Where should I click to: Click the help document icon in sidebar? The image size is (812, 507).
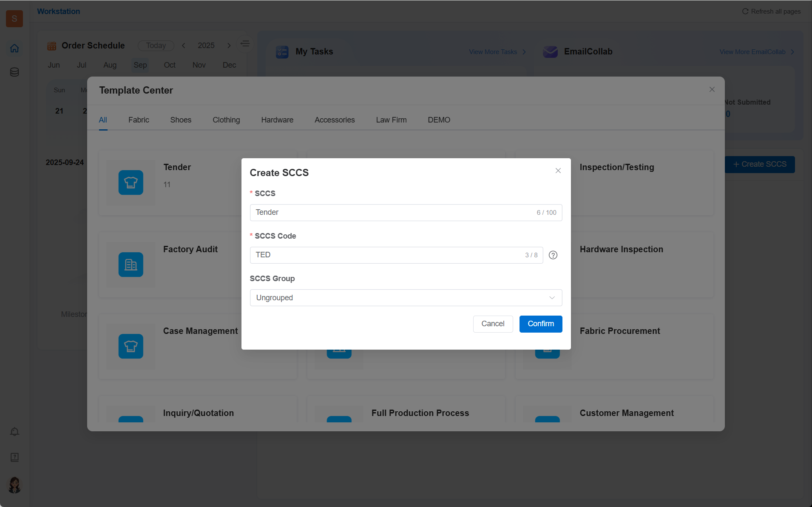click(x=14, y=457)
